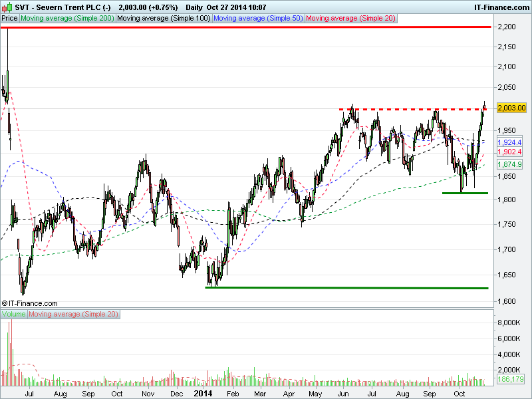Click the 2014 year label on time axis
The height and width of the screenshot is (399, 532).
click(x=203, y=394)
